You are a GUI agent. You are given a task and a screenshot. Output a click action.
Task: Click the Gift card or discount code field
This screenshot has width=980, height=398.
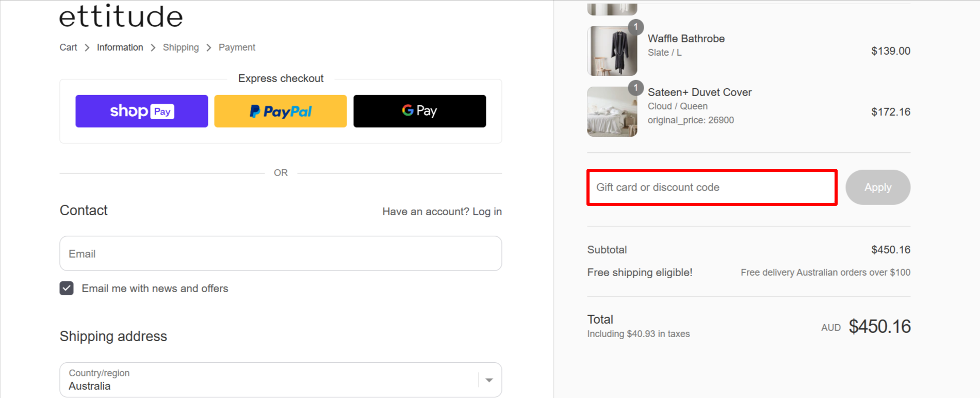[x=712, y=187]
